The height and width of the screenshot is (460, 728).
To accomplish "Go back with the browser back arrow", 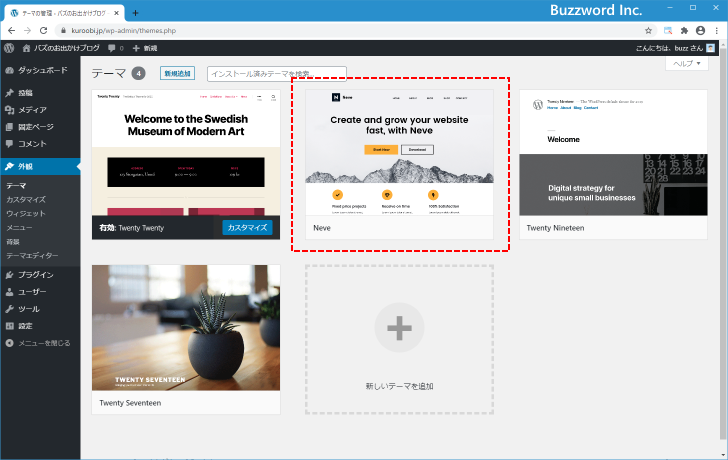I will tap(11, 30).
